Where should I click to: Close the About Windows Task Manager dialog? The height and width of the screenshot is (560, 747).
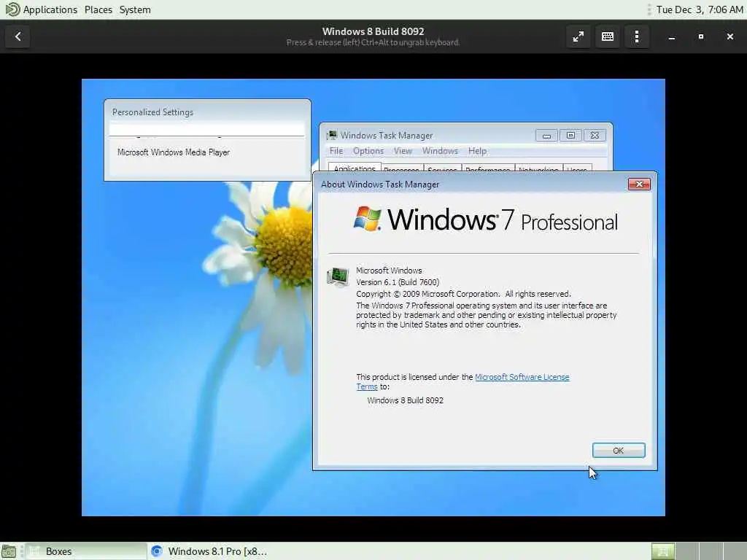[x=639, y=184]
